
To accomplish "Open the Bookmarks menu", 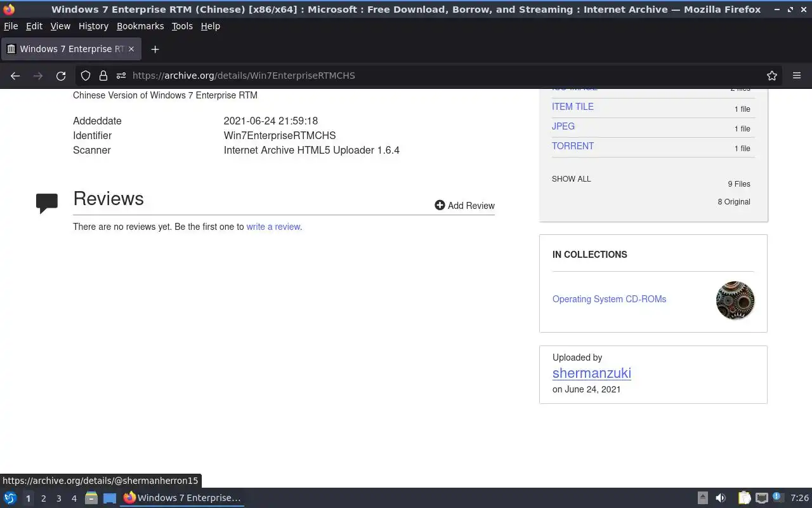I will click(x=140, y=26).
